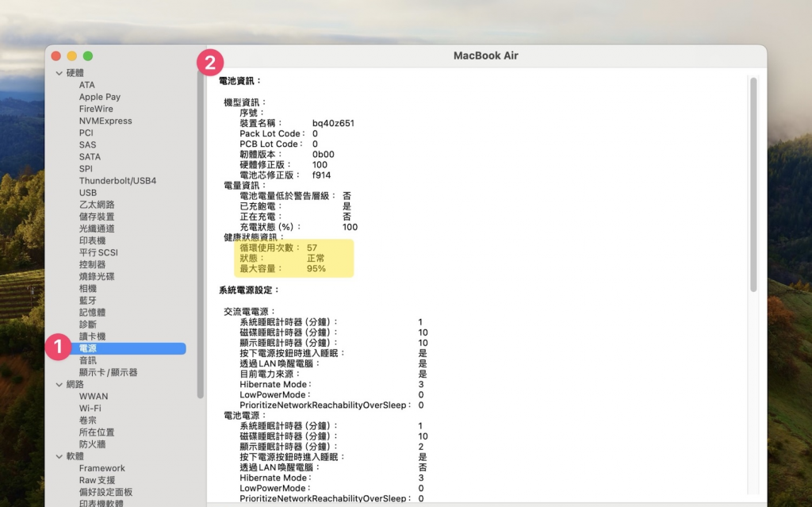Select 顯示卡/顯示器 graphics entry
Viewport: 812px width, 507px height.
pyautogui.click(x=108, y=372)
